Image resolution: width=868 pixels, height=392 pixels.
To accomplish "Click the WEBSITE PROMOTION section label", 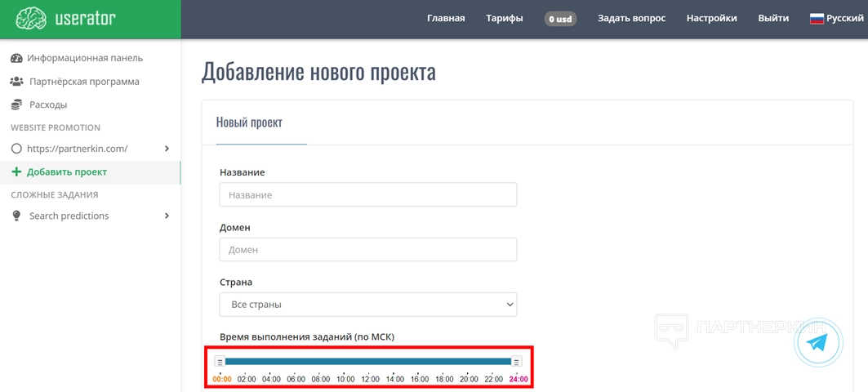I will coord(56,127).
